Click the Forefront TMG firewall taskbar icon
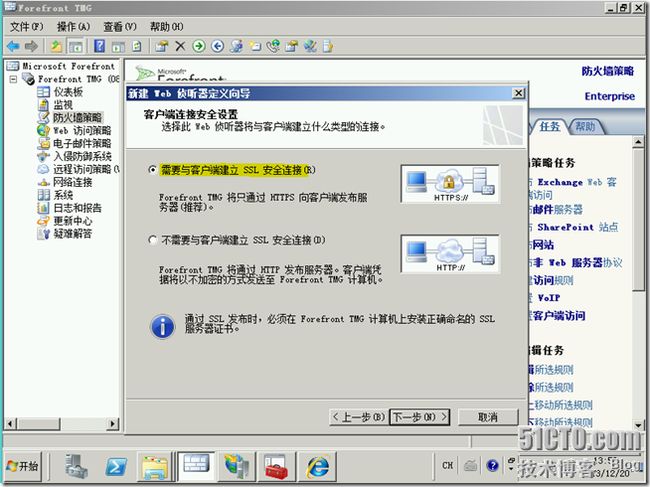Screen dimensions: 650x487 click(x=196, y=465)
